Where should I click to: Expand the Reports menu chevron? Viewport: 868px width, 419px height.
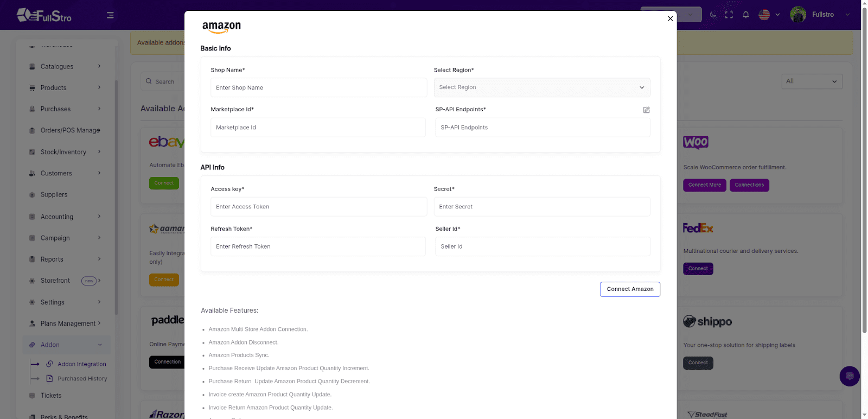click(x=99, y=259)
